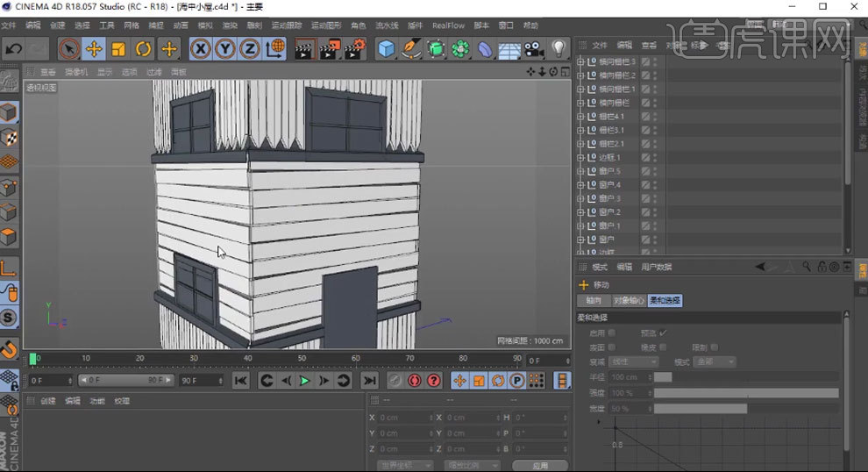
Task: Expand the 窗户.5 object node
Action: point(580,171)
